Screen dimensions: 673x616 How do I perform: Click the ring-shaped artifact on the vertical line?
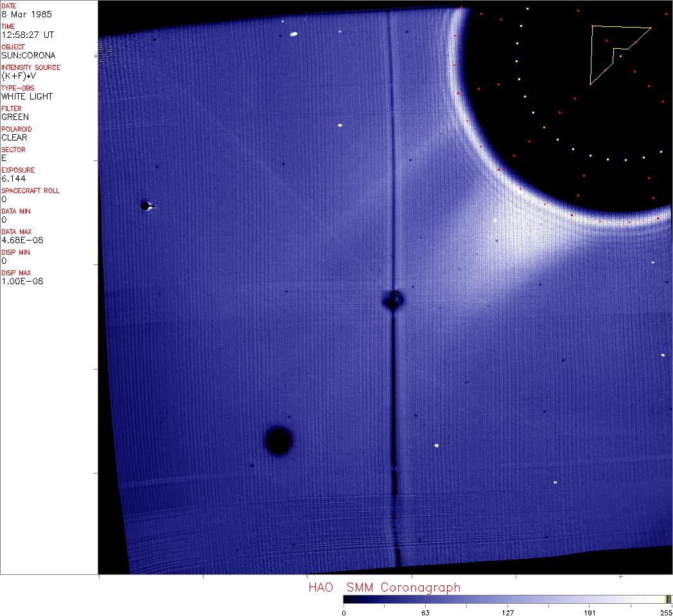tap(393, 299)
